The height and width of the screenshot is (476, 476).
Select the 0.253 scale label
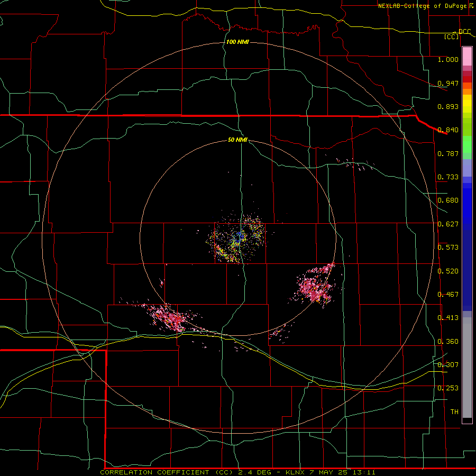448,388
